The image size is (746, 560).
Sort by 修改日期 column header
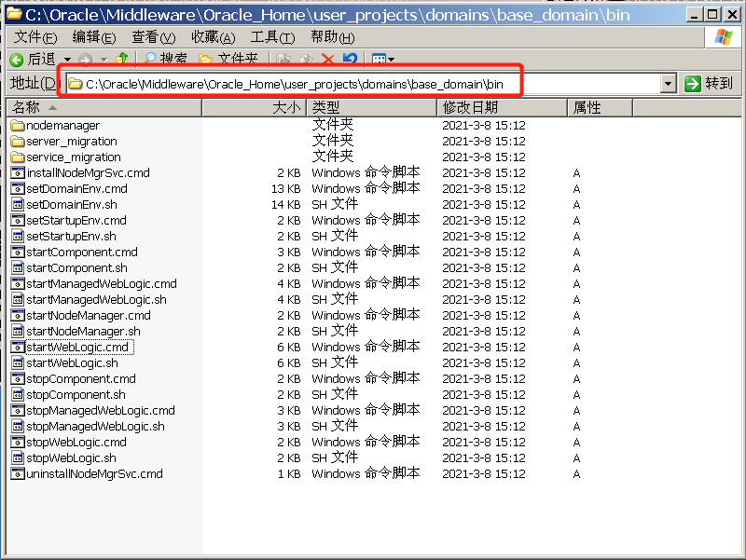pos(503,108)
